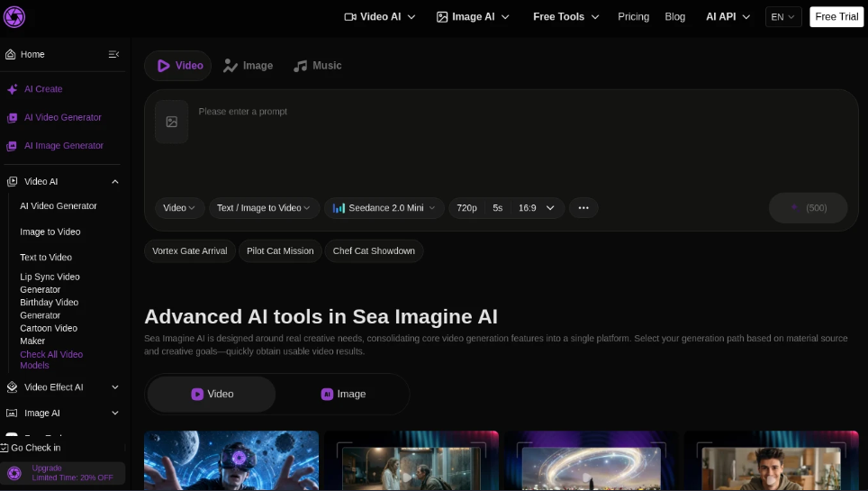Switch to the Video creation tab
Screen dimensions: 868x491
[177, 66]
